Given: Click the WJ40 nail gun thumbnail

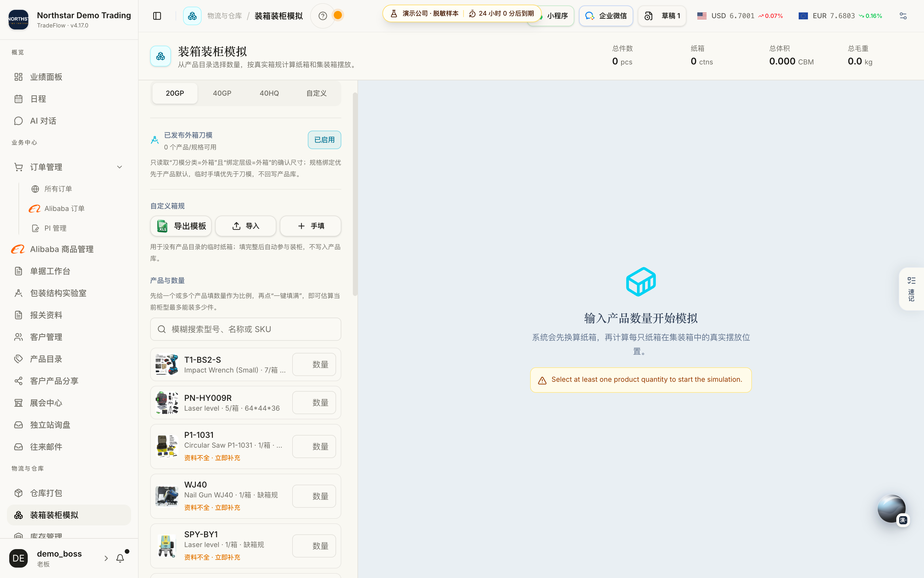Looking at the screenshot, I should click(167, 496).
